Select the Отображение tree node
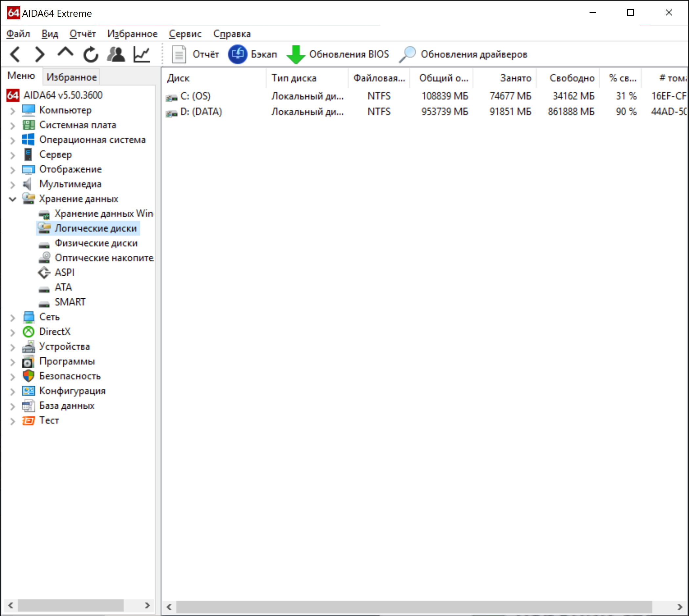This screenshot has height=616, width=689. coord(71,169)
